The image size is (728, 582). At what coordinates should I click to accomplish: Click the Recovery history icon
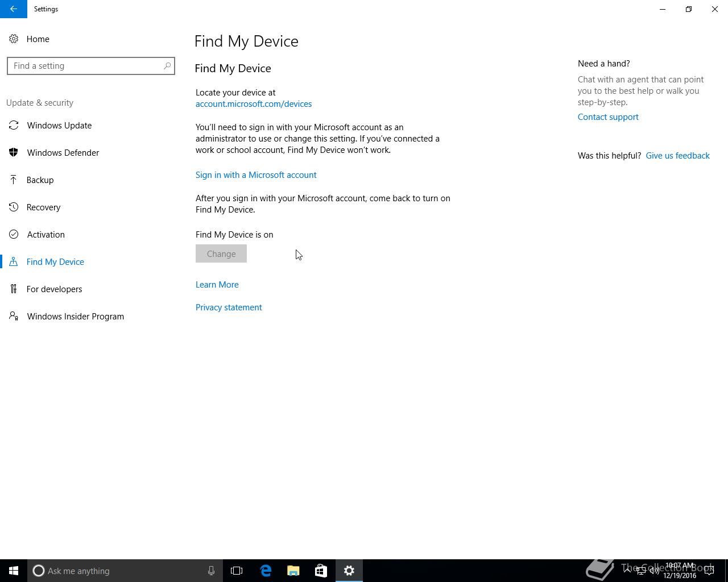pyautogui.click(x=14, y=207)
